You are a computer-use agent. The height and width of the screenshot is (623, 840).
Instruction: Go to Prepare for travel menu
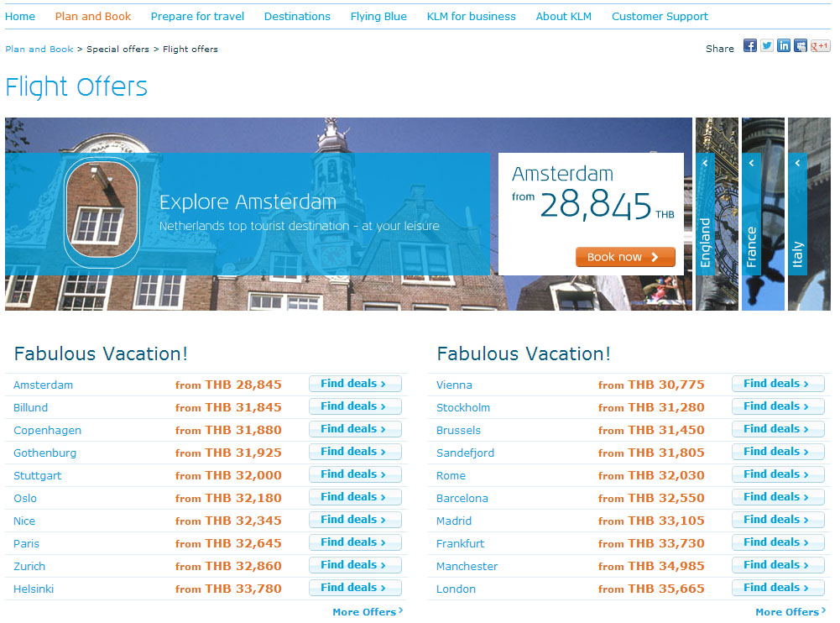pos(197,17)
